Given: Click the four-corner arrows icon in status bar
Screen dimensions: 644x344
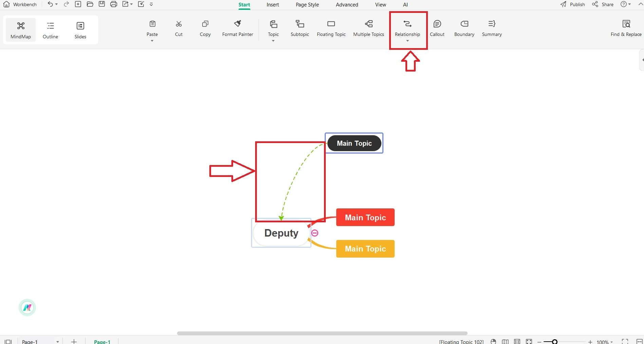Looking at the screenshot, I should coord(529,341).
